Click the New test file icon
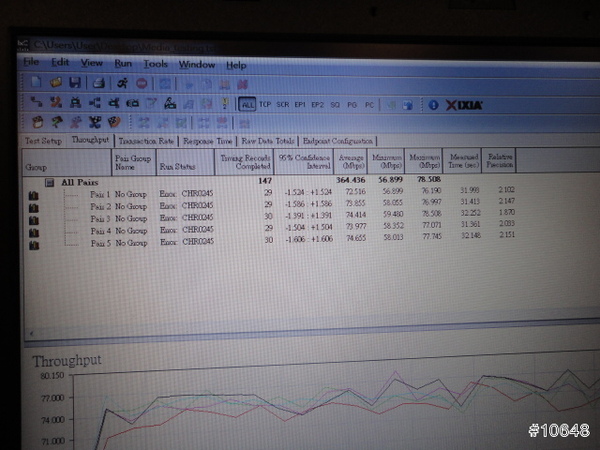The width and height of the screenshot is (600, 450). [37, 82]
